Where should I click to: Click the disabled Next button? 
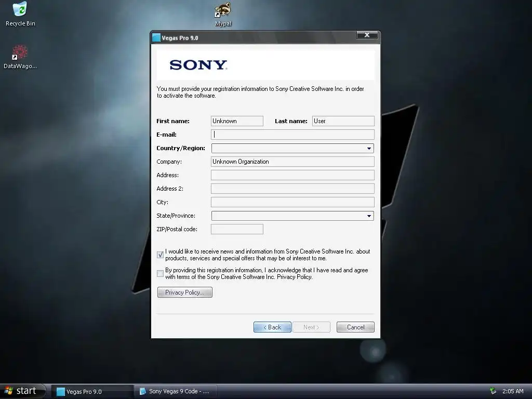pos(311,327)
